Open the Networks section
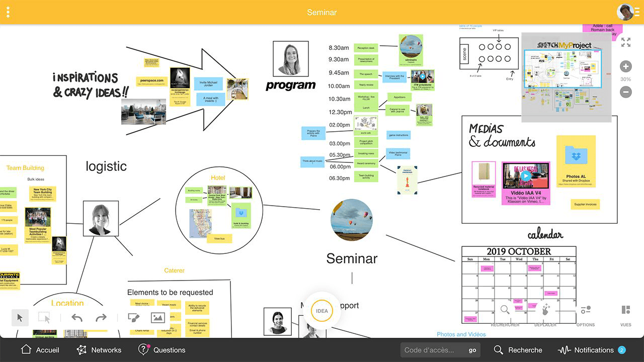Viewport: 644px width, 362px height. point(99,350)
